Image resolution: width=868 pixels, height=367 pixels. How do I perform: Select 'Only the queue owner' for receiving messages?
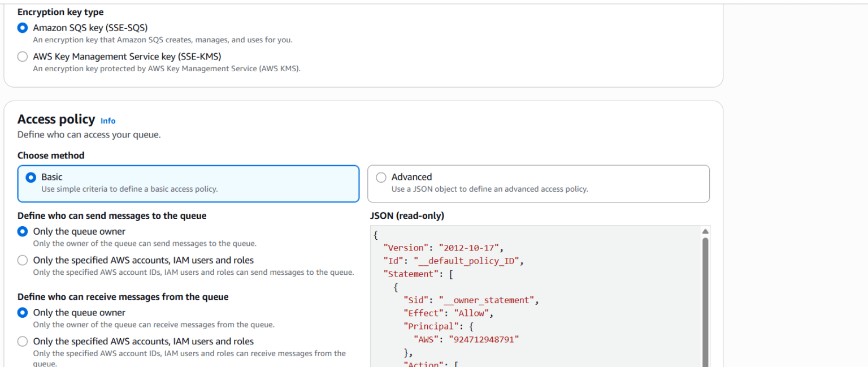[x=22, y=312]
